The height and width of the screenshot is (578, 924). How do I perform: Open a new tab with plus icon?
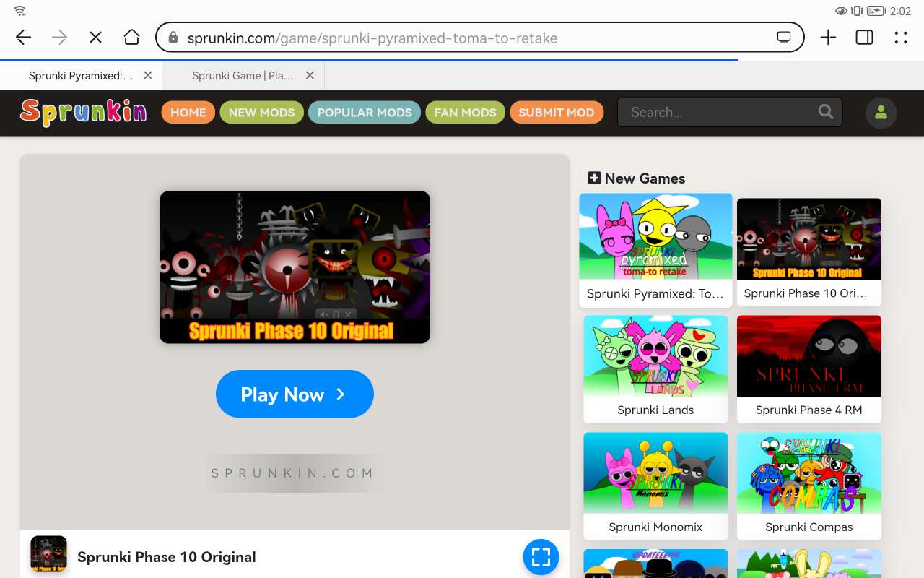click(x=828, y=38)
